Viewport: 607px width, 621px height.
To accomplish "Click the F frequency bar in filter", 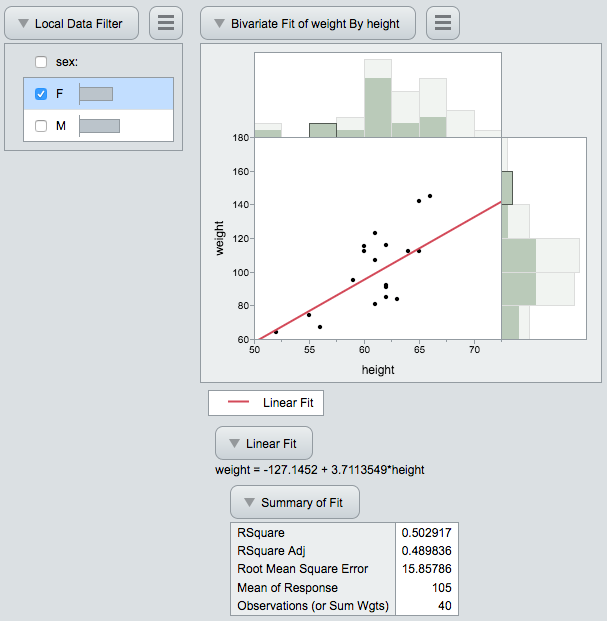I will [96, 94].
